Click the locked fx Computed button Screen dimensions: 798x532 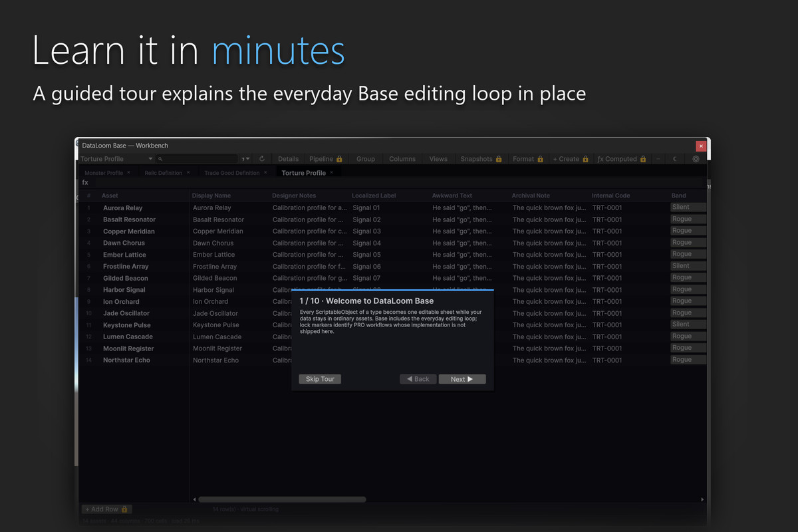[622, 159]
